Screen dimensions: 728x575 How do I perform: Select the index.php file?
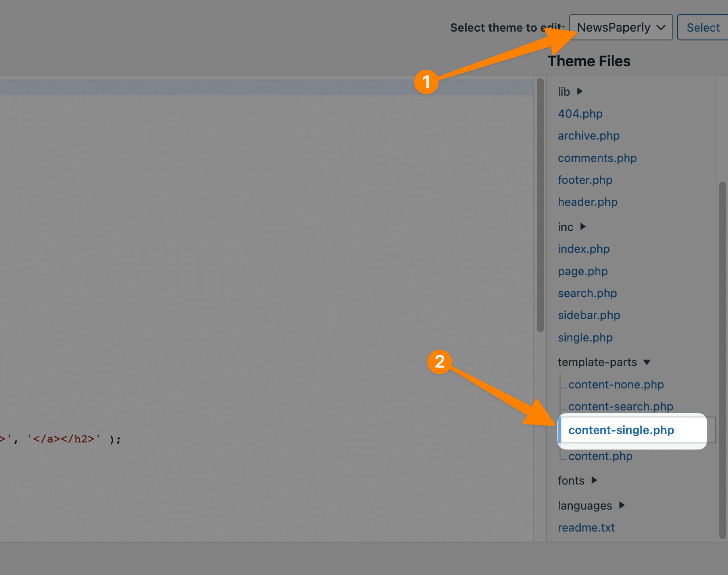click(584, 249)
